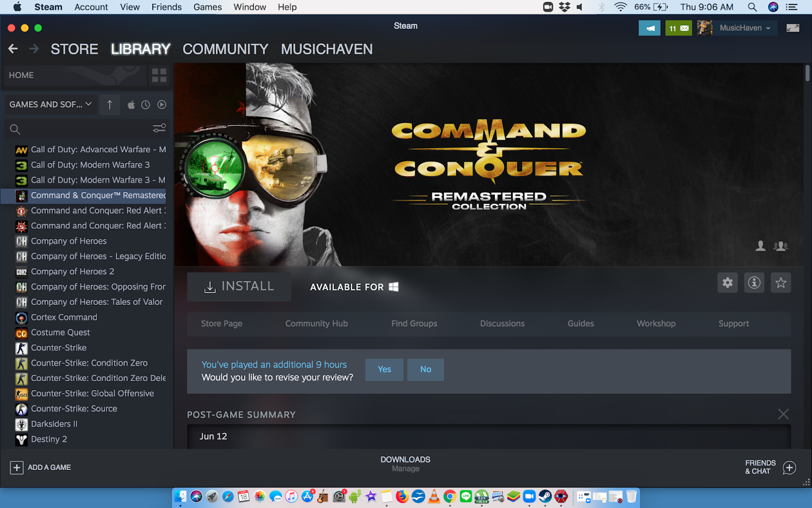Viewport: 812px width, 508px height.
Task: Switch to the LIBRARY tab
Action: point(141,49)
